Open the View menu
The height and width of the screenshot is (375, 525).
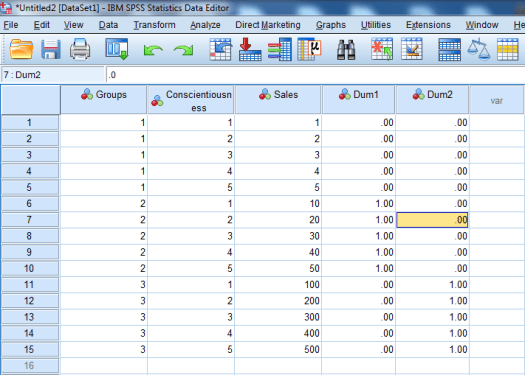(73, 25)
